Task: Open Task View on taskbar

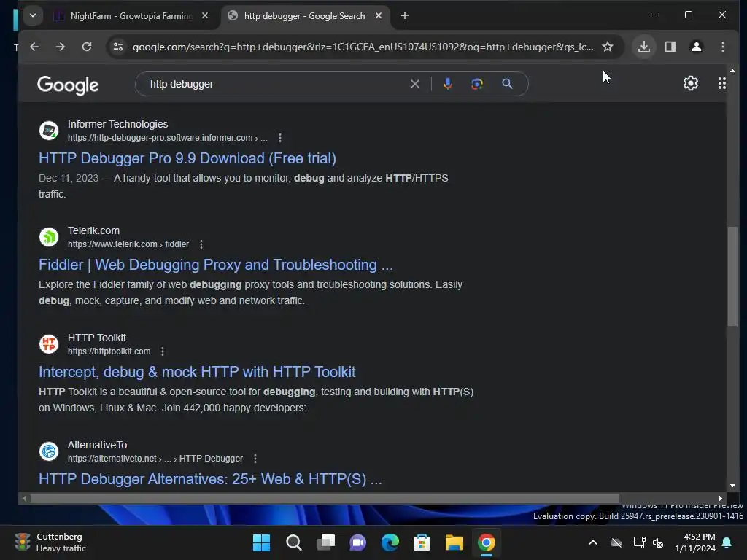Action: [x=326, y=542]
